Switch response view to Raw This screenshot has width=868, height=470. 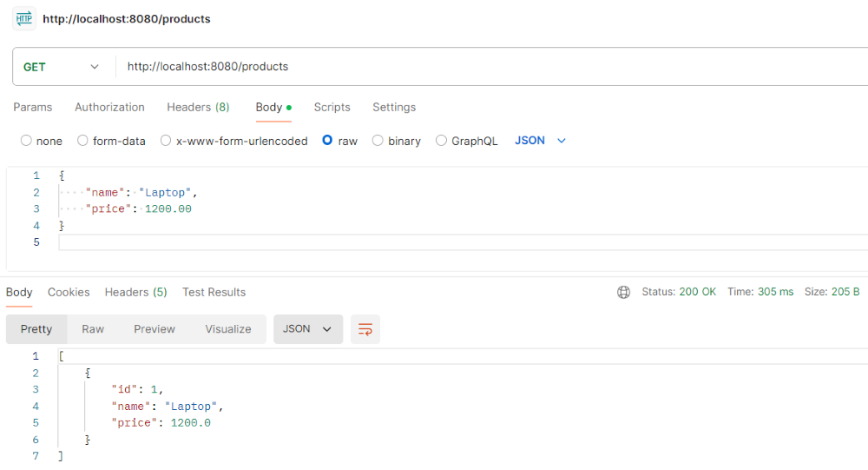point(93,329)
